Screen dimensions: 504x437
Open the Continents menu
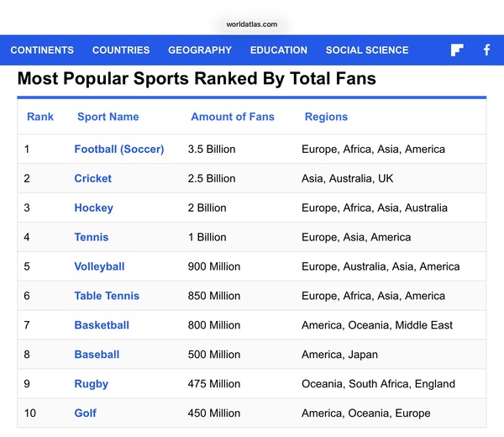click(42, 50)
